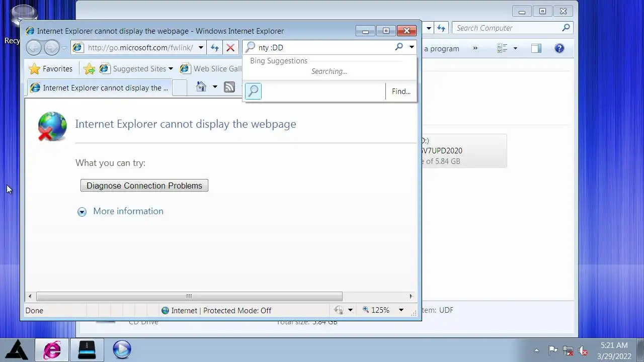Click the Action Center flag tray icon

pos(552,350)
